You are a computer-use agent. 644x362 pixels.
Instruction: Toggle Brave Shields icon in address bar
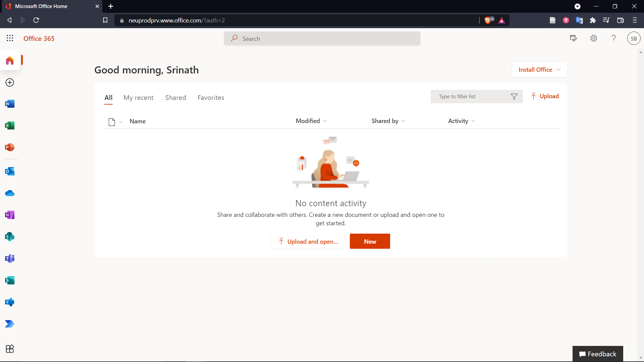pos(488,20)
